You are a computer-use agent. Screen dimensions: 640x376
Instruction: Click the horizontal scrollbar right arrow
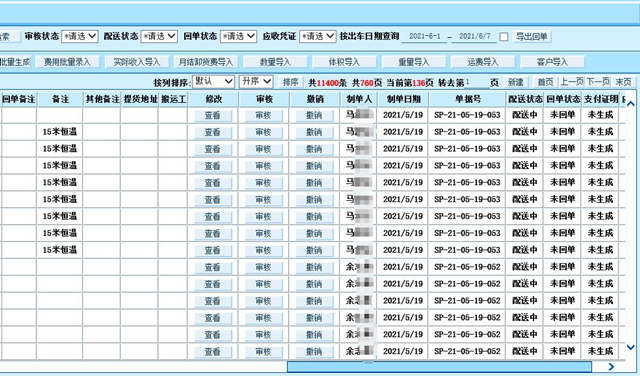pyautogui.click(x=611, y=367)
